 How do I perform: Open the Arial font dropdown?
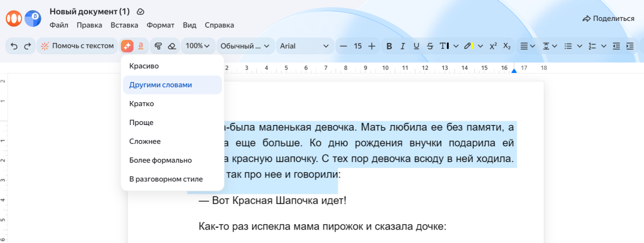coord(304,46)
